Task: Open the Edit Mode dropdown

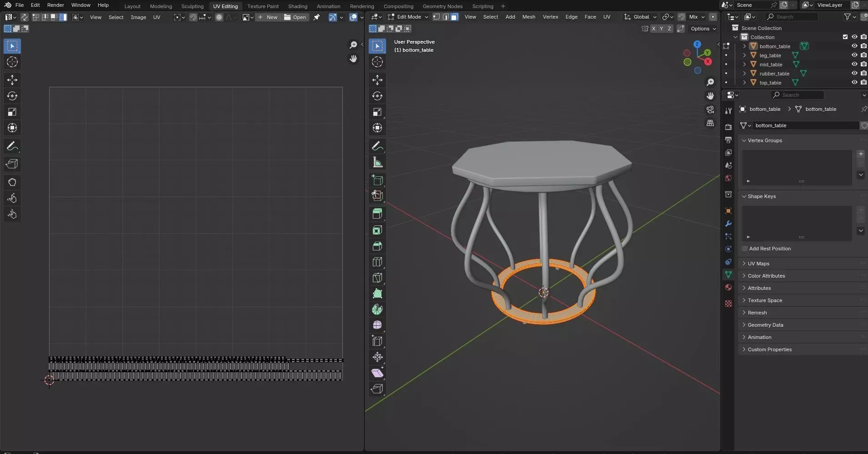Action: click(407, 17)
